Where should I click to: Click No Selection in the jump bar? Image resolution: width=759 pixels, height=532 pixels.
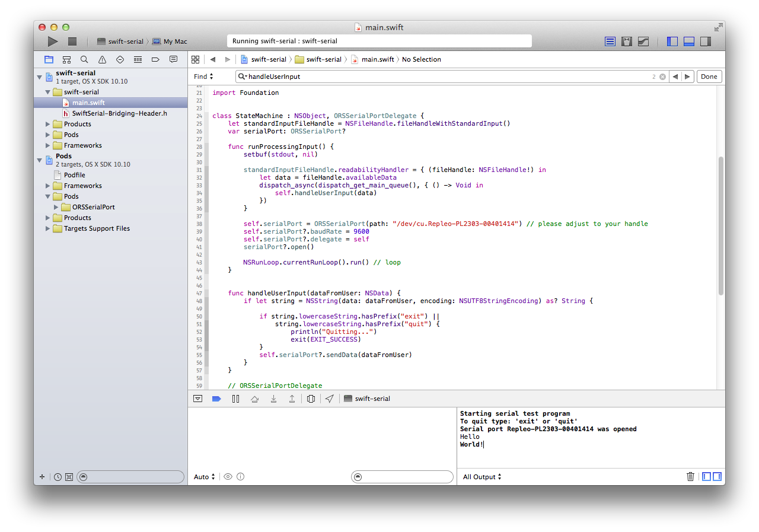[422, 59]
